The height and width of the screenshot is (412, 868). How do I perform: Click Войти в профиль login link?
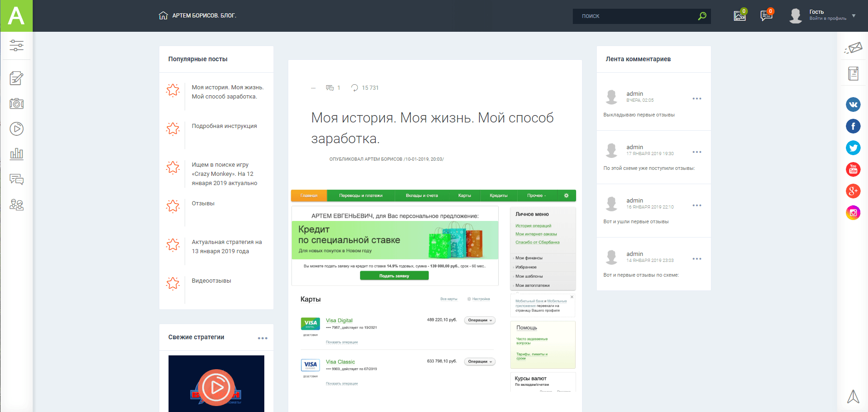coord(827,19)
